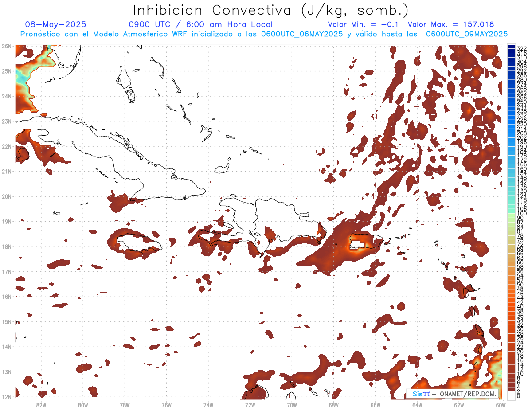Click the 24N latitude label
The image size is (532, 411).
tap(6, 96)
